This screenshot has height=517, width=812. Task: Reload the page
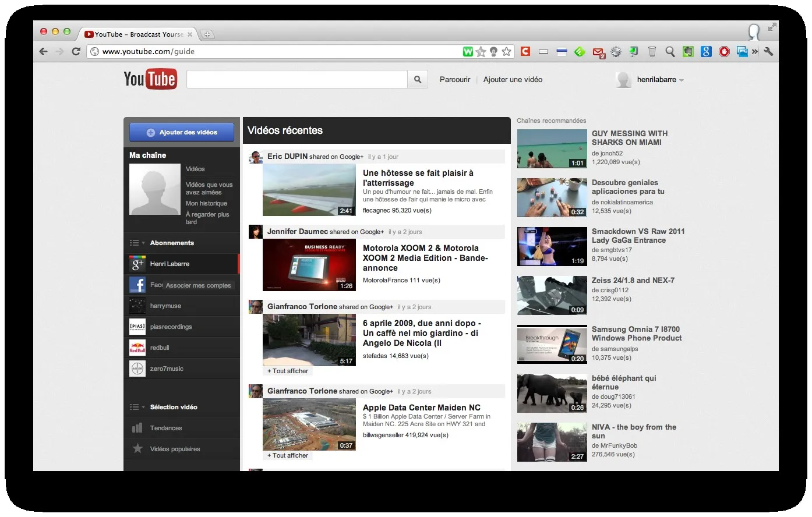(x=76, y=51)
